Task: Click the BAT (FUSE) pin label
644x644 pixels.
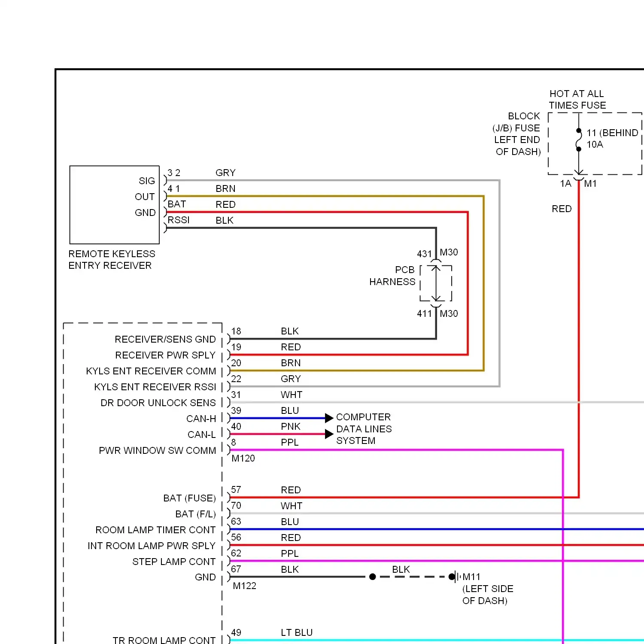Action: [189, 498]
